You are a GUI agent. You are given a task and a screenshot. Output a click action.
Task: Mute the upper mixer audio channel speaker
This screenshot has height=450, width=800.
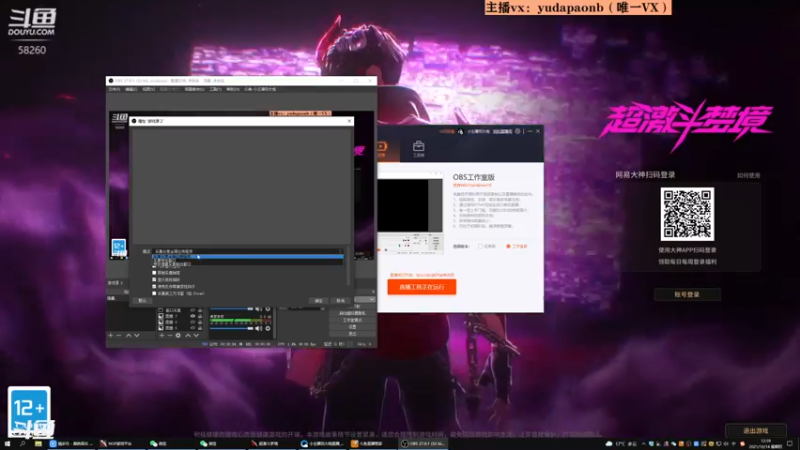click(x=259, y=309)
